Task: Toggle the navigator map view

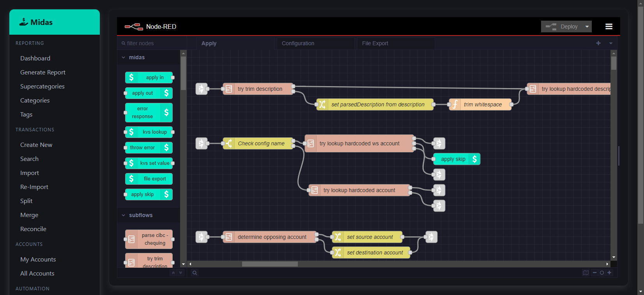Action: coord(586,273)
